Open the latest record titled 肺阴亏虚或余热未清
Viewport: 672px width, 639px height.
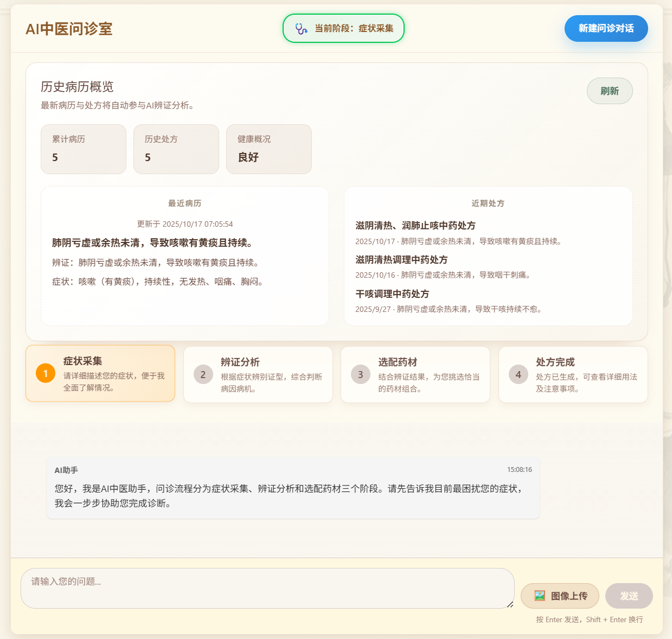152,243
